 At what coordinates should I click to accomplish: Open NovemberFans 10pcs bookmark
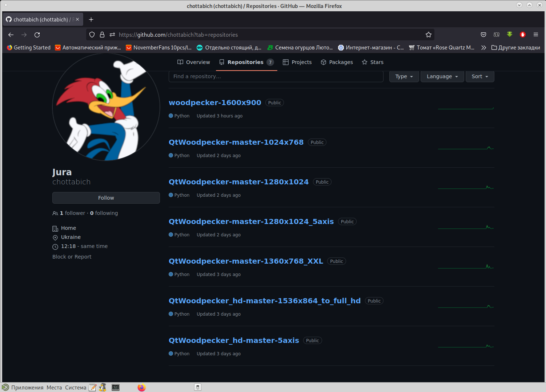158,48
